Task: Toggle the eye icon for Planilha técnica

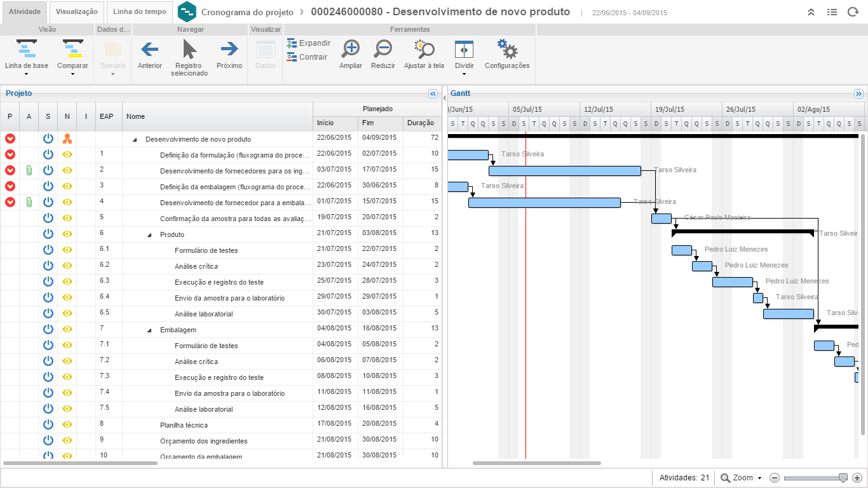Action: coord(67,424)
